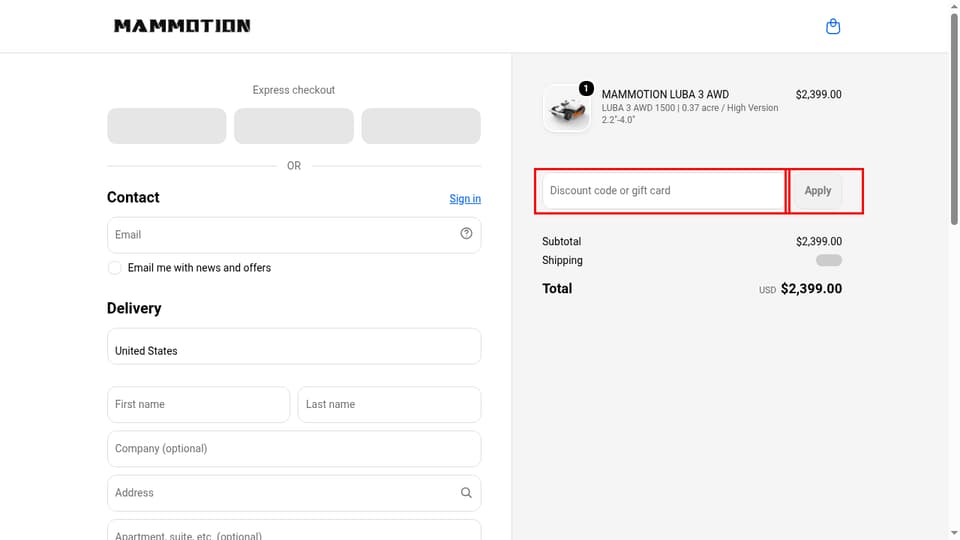Click the Express checkout heading text
This screenshot has width=960, height=540.
click(294, 90)
